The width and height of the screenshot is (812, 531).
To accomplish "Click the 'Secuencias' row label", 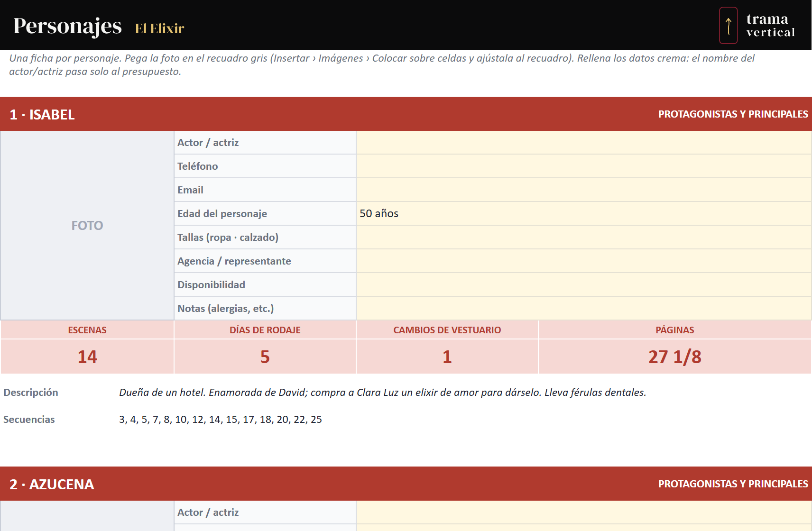I will point(29,420).
